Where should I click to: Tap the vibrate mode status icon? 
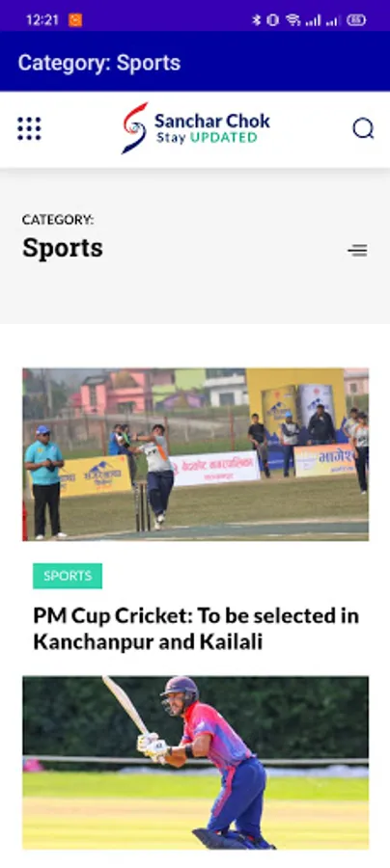point(272,20)
